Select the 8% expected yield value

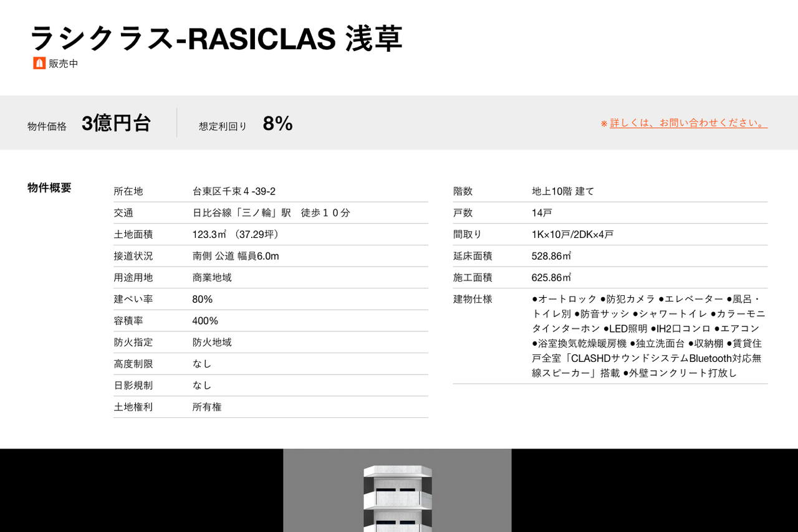[x=277, y=123]
